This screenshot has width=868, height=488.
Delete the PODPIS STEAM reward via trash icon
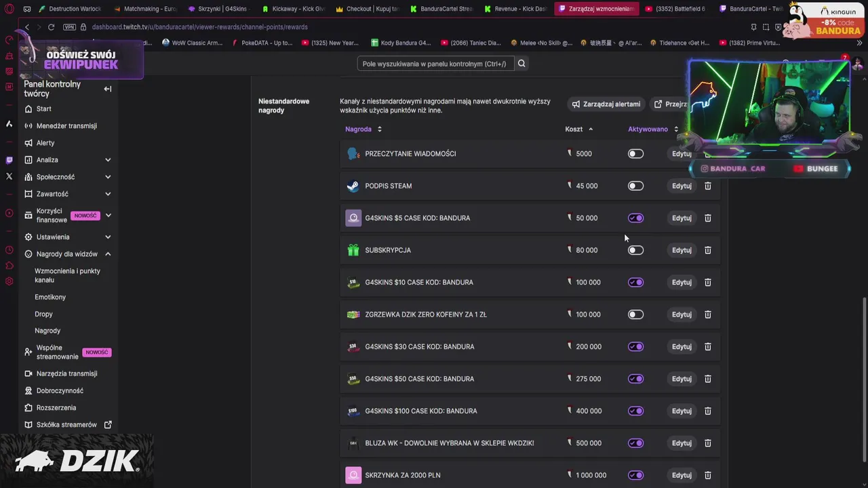pos(707,186)
